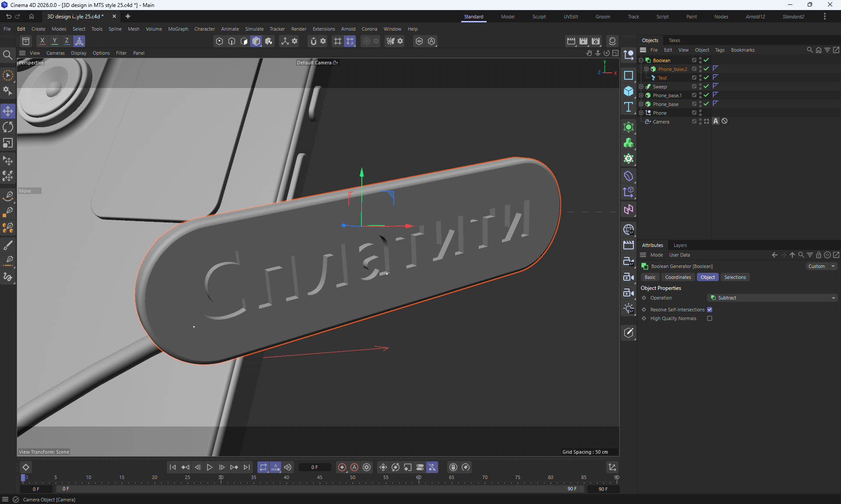Open the Custom dropdown in Attributes

tap(821, 266)
